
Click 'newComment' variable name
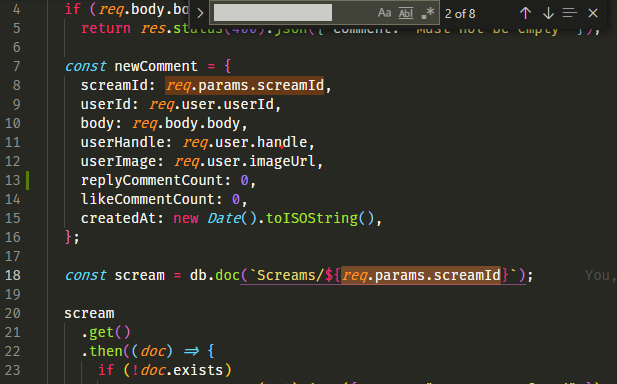[156, 66]
